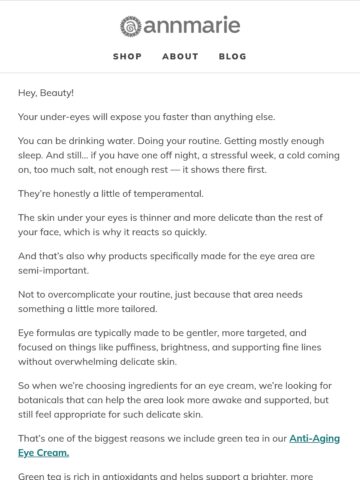Open the BLOG navigation link

[233, 56]
